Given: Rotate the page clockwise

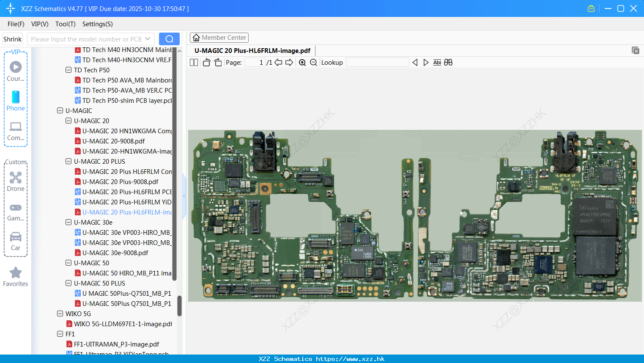Looking at the screenshot, I should pos(218,63).
